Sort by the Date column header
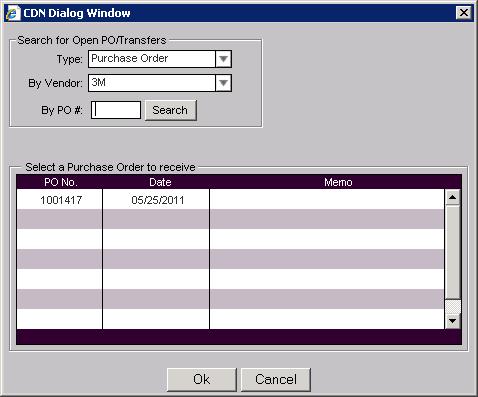 click(160, 182)
